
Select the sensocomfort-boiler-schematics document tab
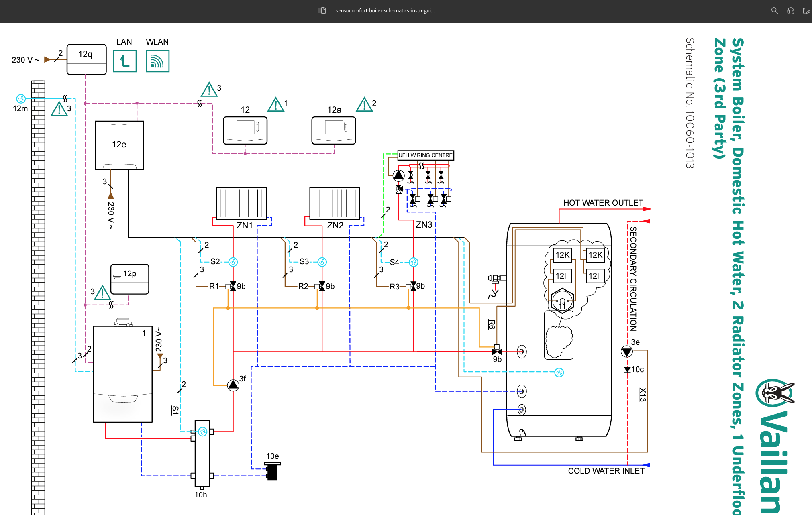coord(386,11)
